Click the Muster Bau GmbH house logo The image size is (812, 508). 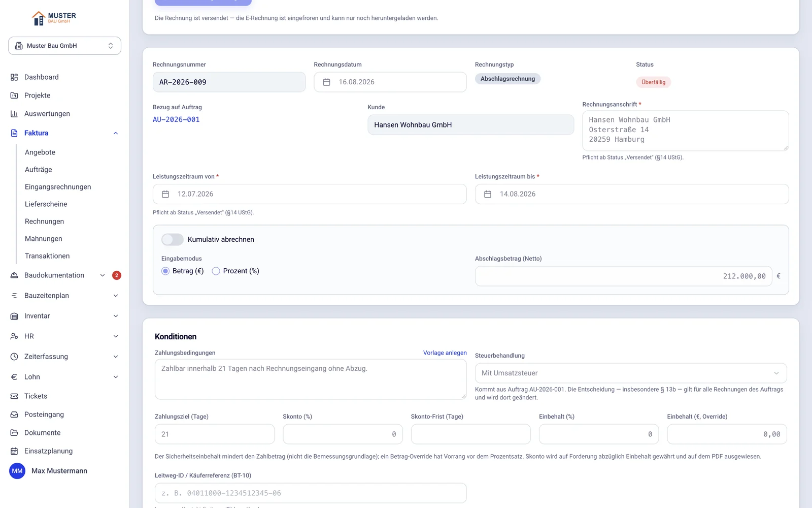pos(54,18)
